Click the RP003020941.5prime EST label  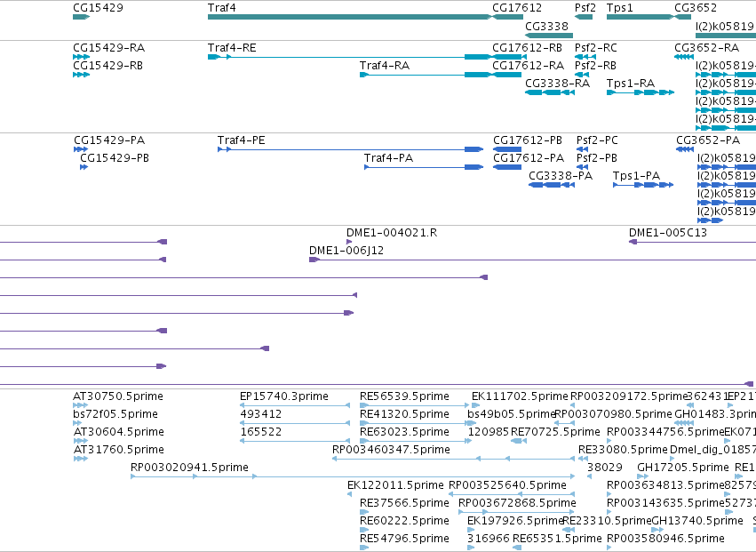189,468
